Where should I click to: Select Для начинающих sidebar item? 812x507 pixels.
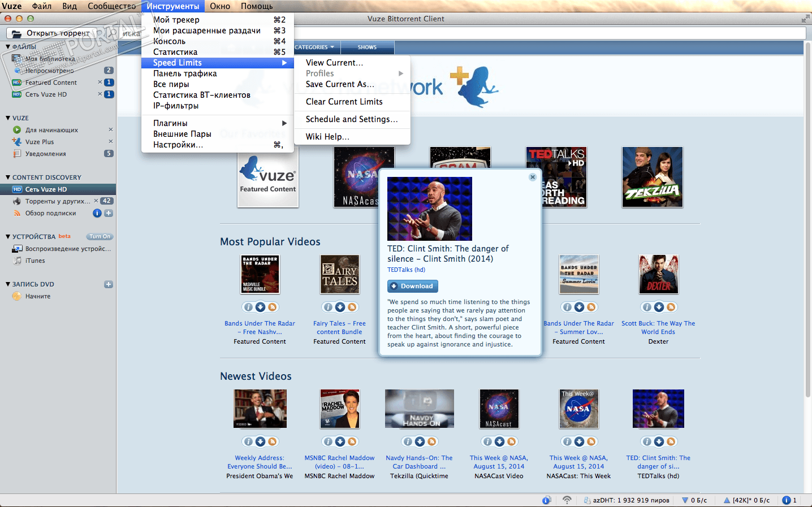coord(51,130)
